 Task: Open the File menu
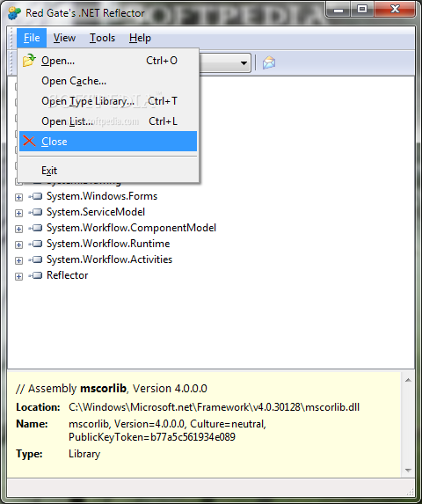click(x=32, y=38)
